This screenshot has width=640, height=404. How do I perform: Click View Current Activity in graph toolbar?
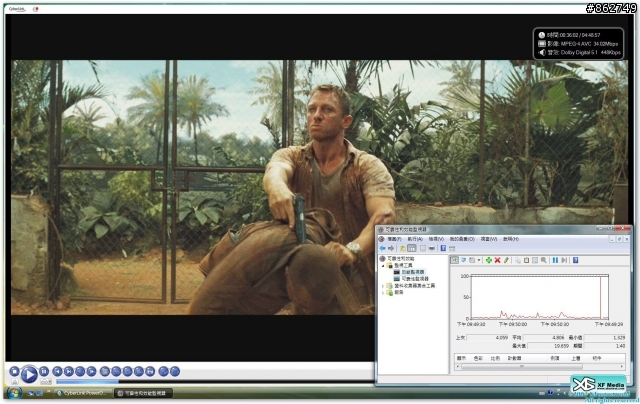[x=455, y=260]
